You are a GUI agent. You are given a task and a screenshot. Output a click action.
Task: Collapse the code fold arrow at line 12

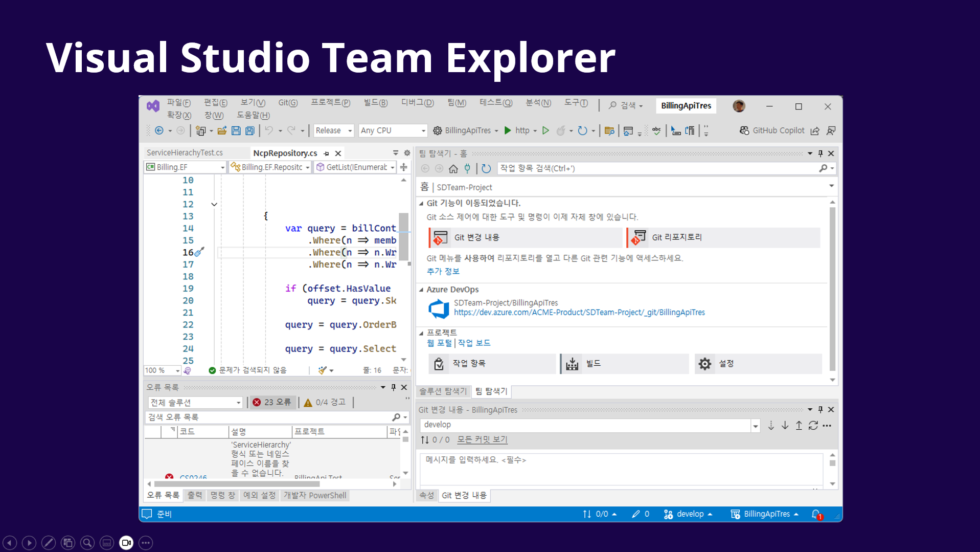[214, 204]
